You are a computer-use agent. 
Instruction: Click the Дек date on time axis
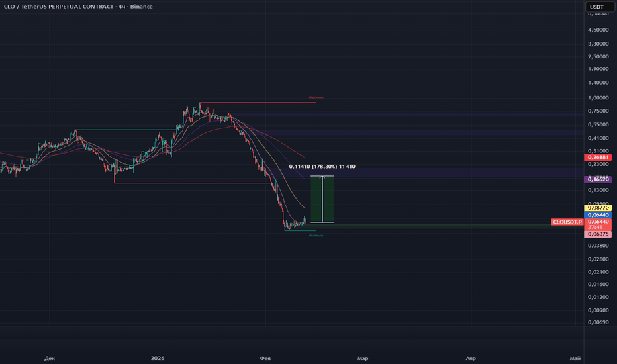[50, 358]
